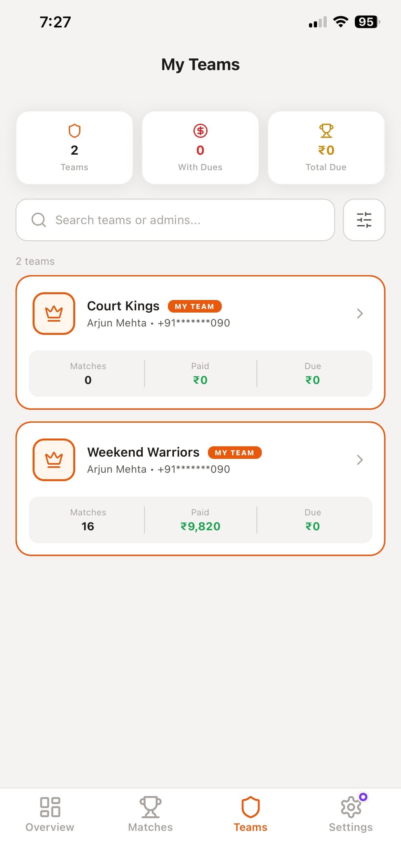This screenshot has height=868, width=401.
Task: Select the Weekend Warriors crown icon
Action: (54, 460)
